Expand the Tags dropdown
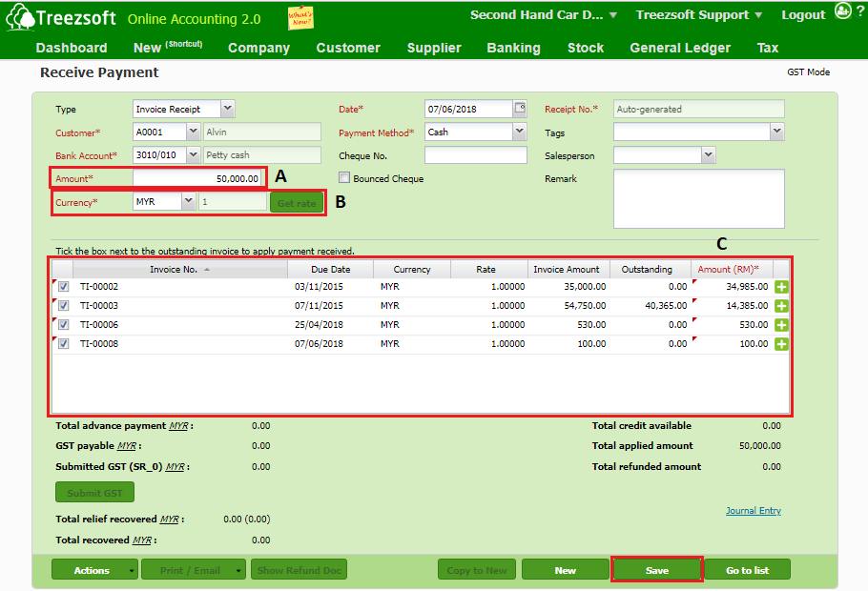Image resolution: width=868 pixels, height=591 pixels. pyautogui.click(x=777, y=132)
